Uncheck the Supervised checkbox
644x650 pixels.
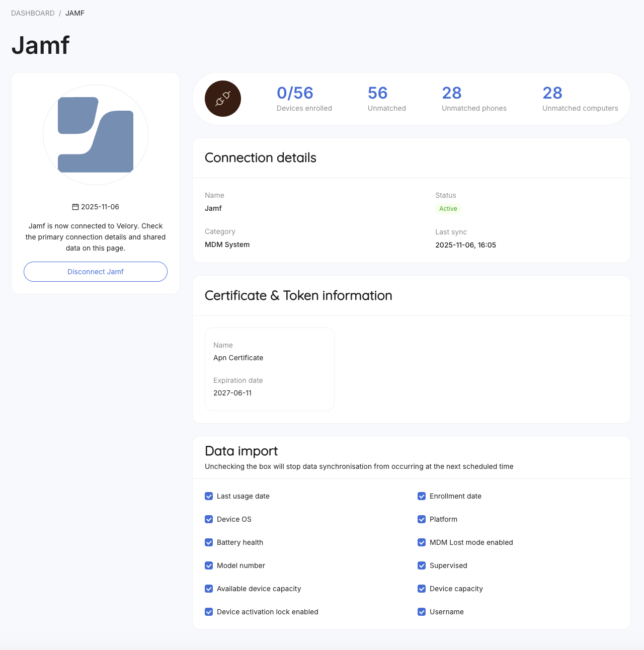(x=422, y=565)
